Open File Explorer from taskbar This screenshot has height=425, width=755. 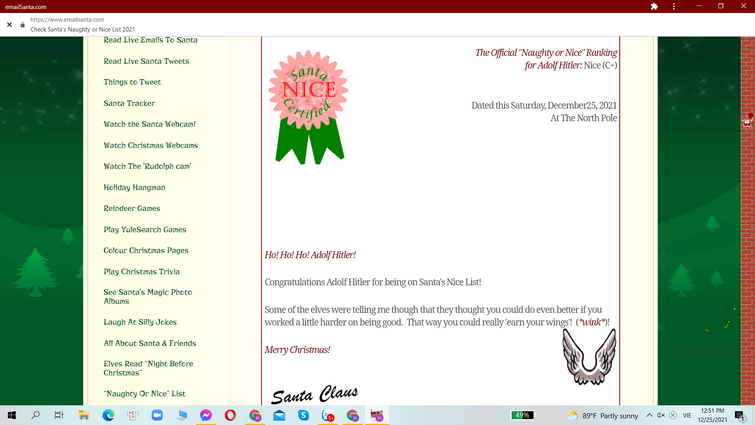pos(84,415)
